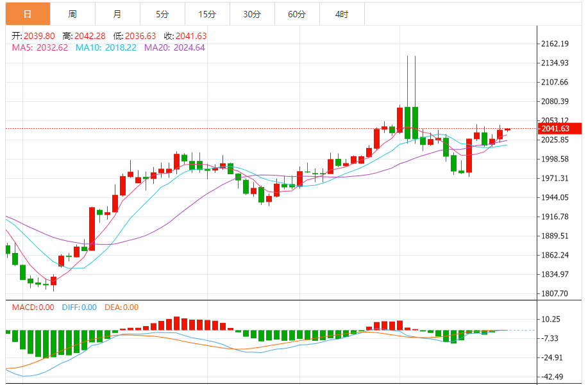588x385 pixels.
Task: Open the 60分 chart tab
Action: [x=297, y=14]
